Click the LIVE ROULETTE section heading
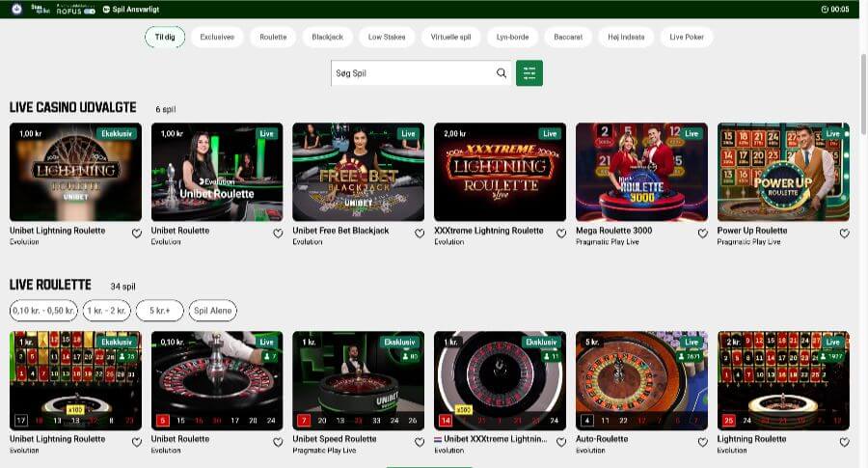The width and height of the screenshot is (868, 468). (x=50, y=285)
